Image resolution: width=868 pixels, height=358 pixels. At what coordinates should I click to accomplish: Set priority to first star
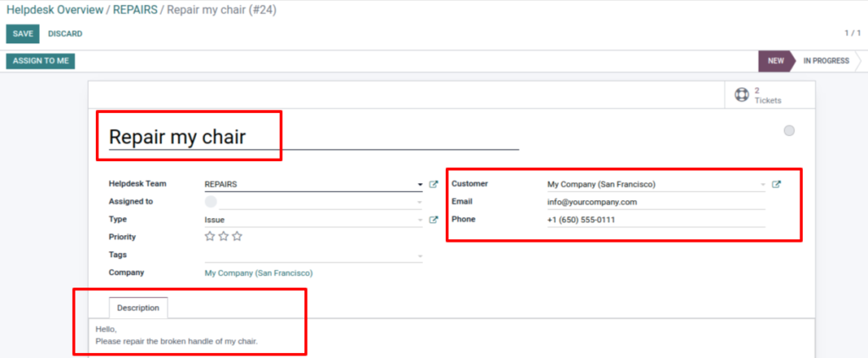coord(209,237)
